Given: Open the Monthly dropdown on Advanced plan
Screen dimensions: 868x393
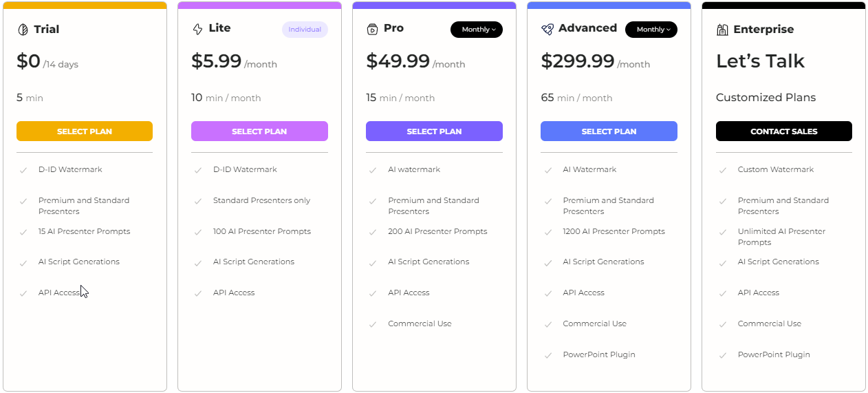Looking at the screenshot, I should click(651, 30).
